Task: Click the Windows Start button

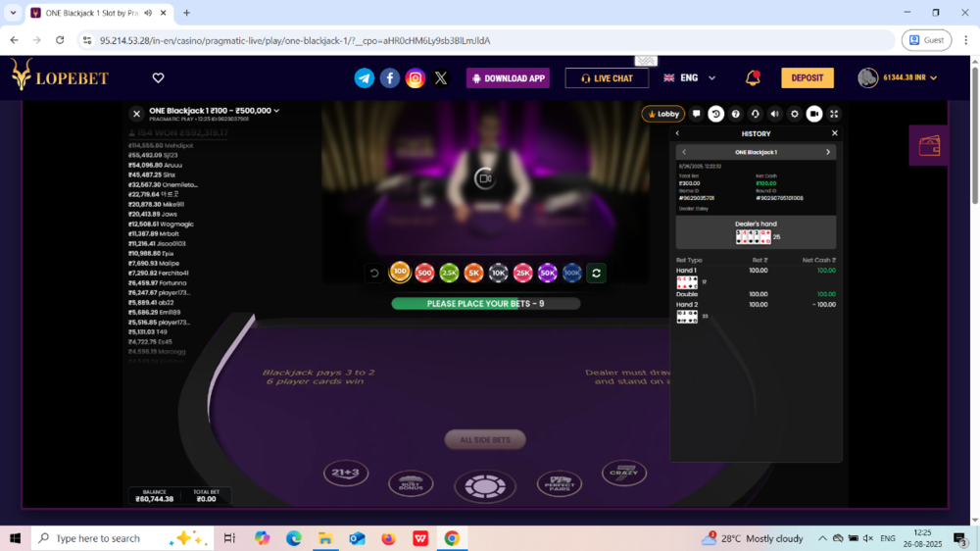Action: pyautogui.click(x=16, y=538)
